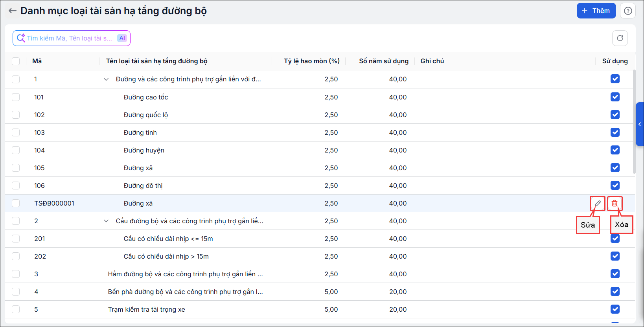Select Bến phà đường bộ row

(320, 292)
